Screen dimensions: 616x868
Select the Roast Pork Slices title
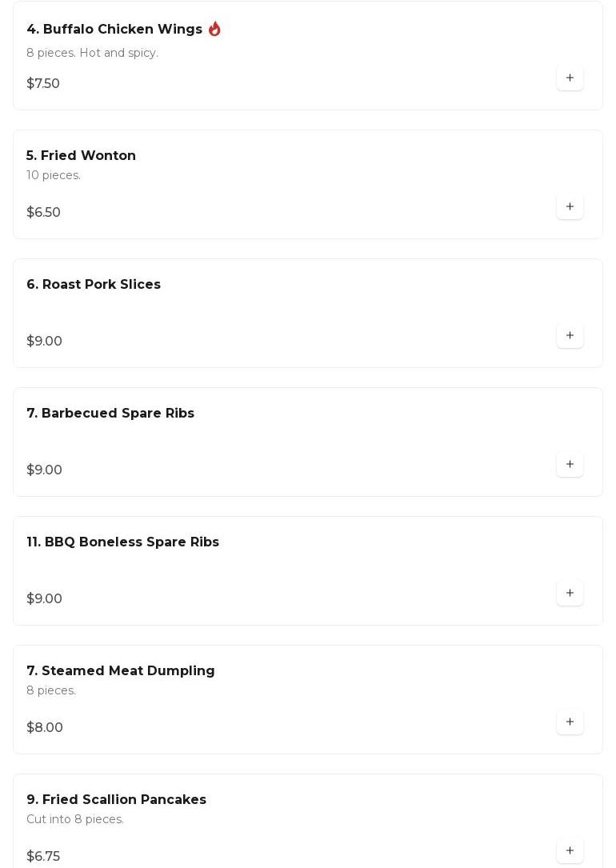coord(94,285)
